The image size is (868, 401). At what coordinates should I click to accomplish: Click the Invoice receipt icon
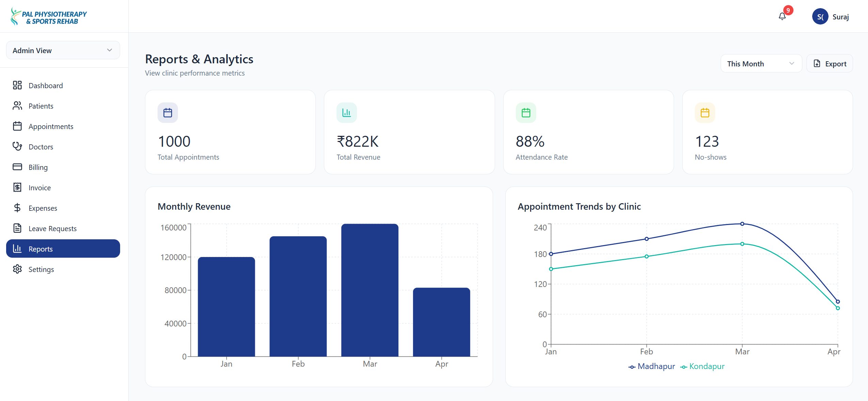[17, 187]
